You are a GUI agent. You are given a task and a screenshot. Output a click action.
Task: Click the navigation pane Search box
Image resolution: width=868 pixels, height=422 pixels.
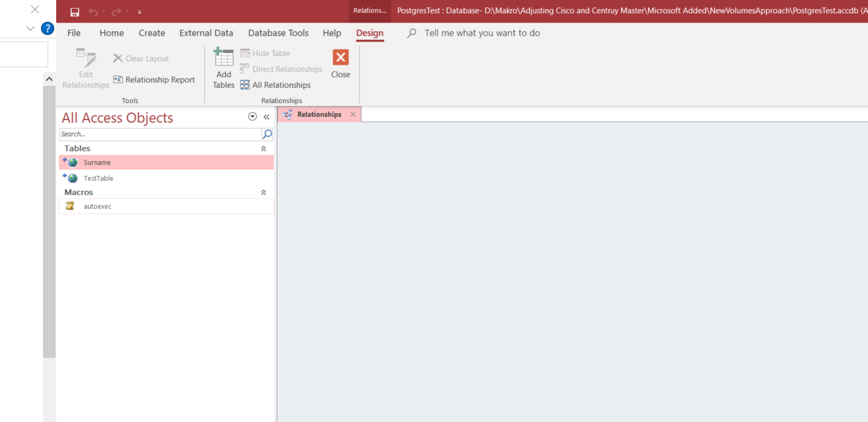pos(161,134)
